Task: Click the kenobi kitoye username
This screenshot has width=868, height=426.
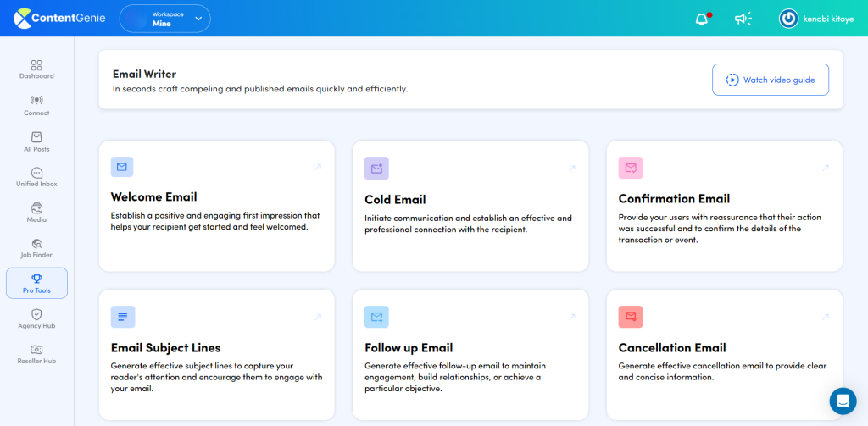Action: tap(827, 19)
